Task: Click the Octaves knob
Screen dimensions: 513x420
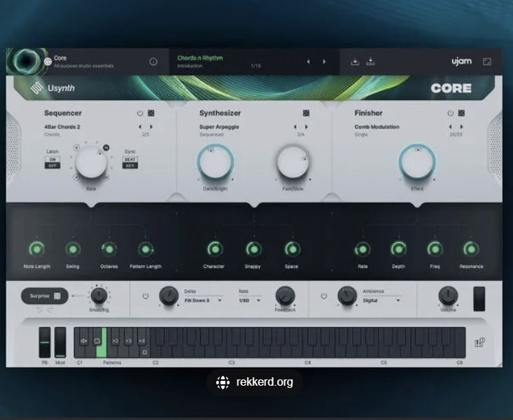Action: (109, 249)
